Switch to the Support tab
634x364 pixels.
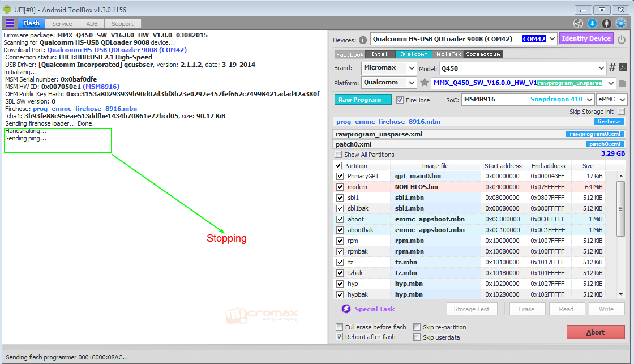click(122, 24)
